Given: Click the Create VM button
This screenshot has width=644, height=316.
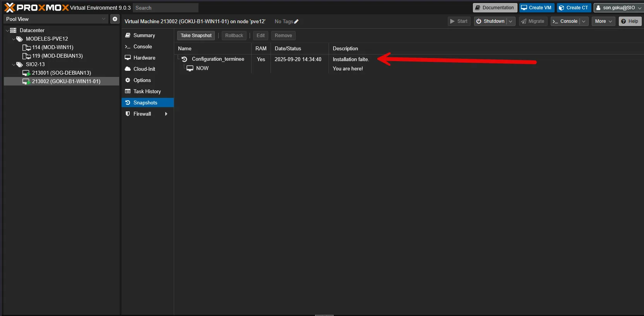Looking at the screenshot, I should tap(536, 8).
